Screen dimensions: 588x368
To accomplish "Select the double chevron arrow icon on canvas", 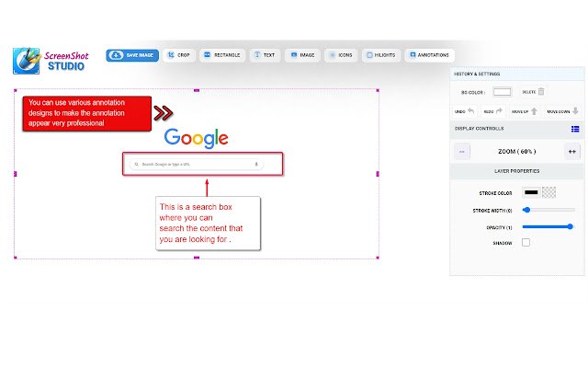I will 164,113.
